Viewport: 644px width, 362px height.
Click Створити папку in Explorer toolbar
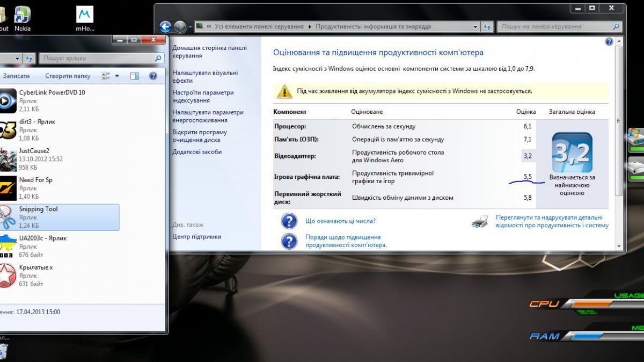68,76
